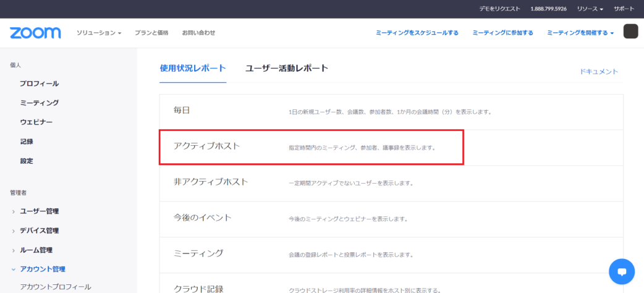644x293 pixels.
Task: Go to プロフィール in the sidebar
Action: (39, 83)
